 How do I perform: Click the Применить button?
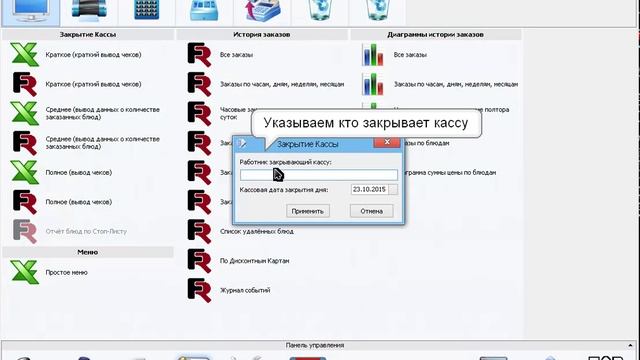[308, 211]
